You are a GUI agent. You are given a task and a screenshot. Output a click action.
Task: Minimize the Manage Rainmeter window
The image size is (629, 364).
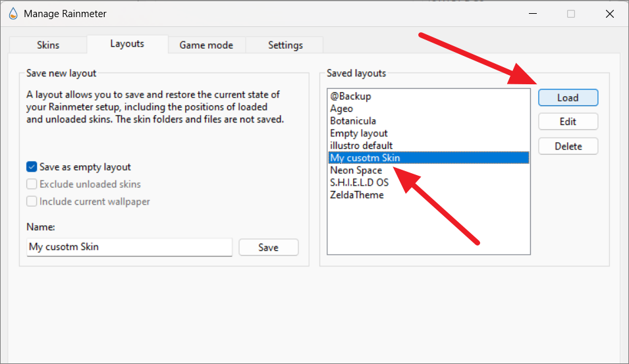coord(533,14)
